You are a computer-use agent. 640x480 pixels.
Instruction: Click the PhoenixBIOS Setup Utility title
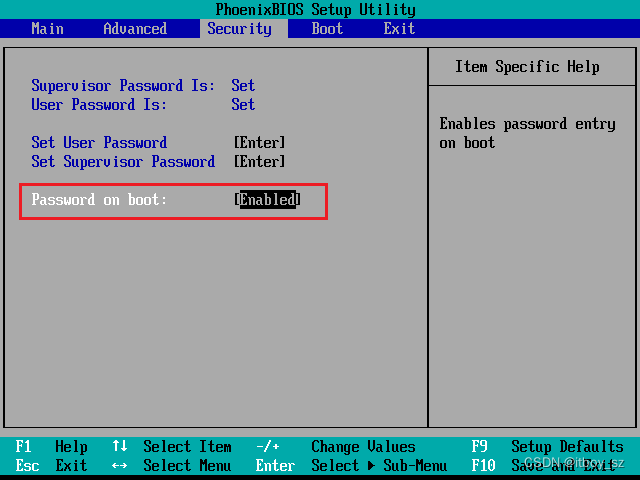pyautogui.click(x=316, y=9)
